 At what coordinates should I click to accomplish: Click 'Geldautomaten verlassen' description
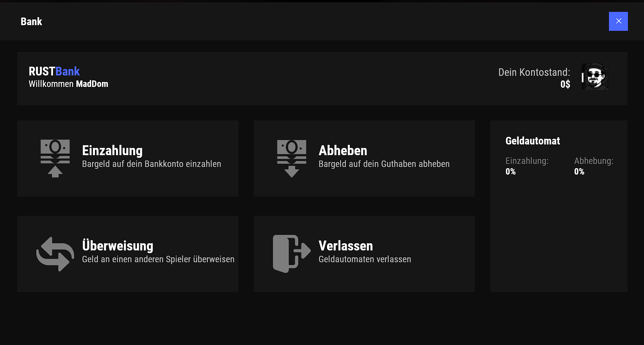click(x=365, y=259)
